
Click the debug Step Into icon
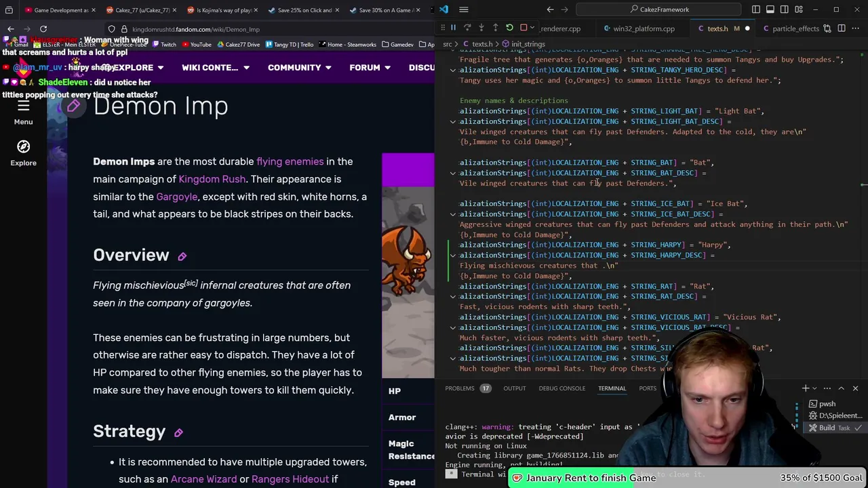click(481, 28)
